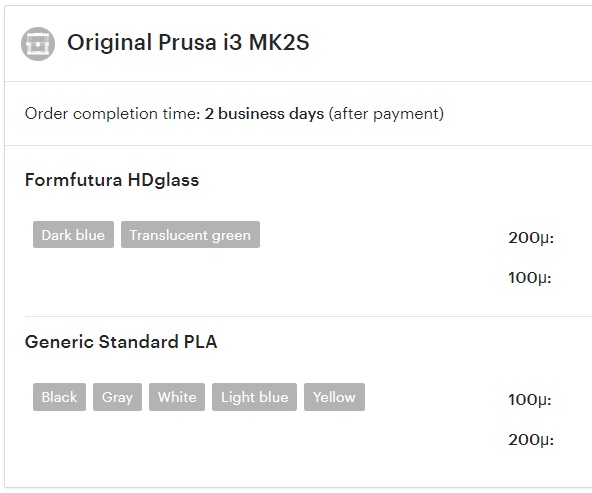Image resolution: width=592 pixels, height=493 pixels.
Task: Select the Dark blue color tag
Action: [x=73, y=235]
